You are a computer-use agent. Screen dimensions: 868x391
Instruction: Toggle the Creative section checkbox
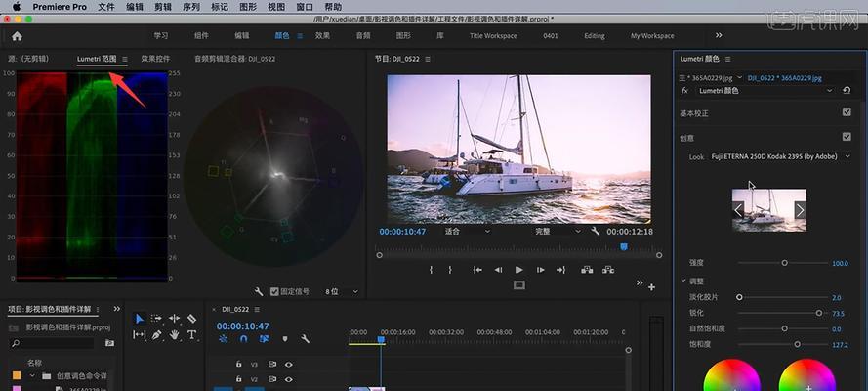coord(847,136)
